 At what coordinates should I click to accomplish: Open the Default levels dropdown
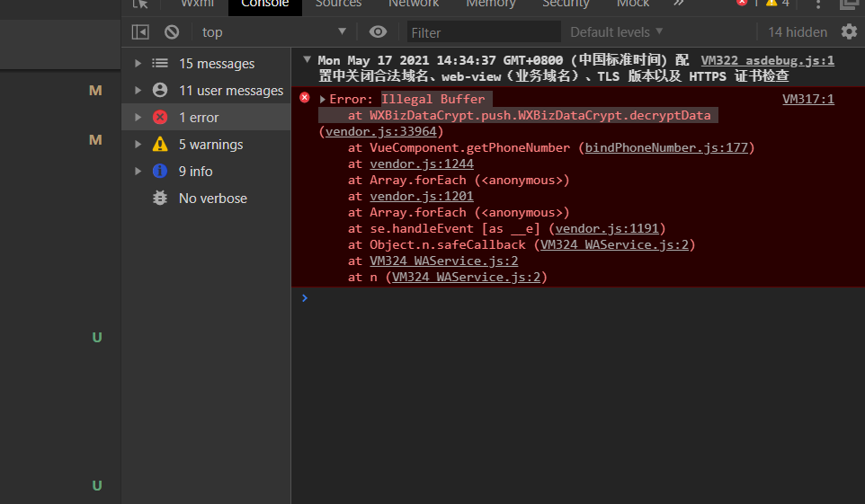[616, 32]
